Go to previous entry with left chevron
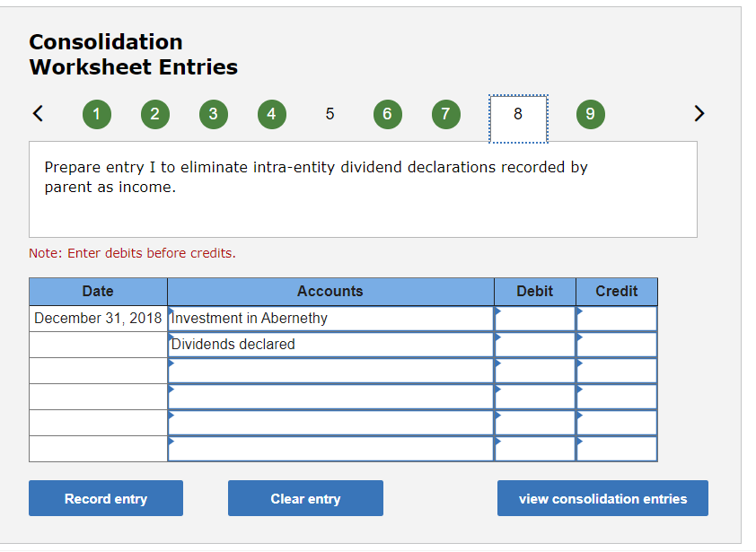756x552 pixels. [38, 114]
